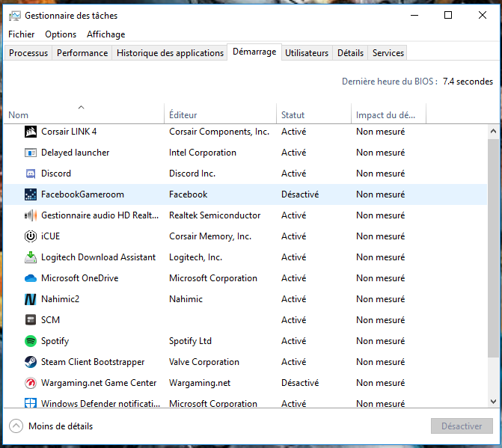Select the Microsoft OneDrive entry name
This screenshot has height=448, width=502.
(x=80, y=278)
